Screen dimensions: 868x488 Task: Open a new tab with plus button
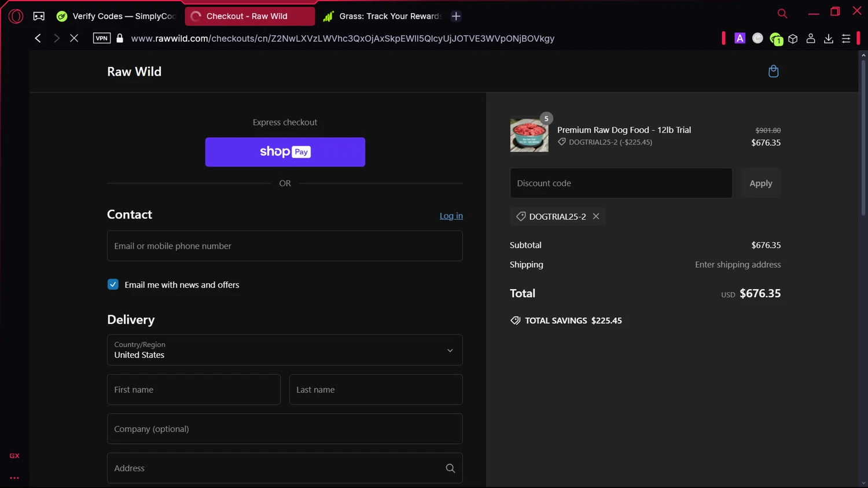(x=456, y=16)
